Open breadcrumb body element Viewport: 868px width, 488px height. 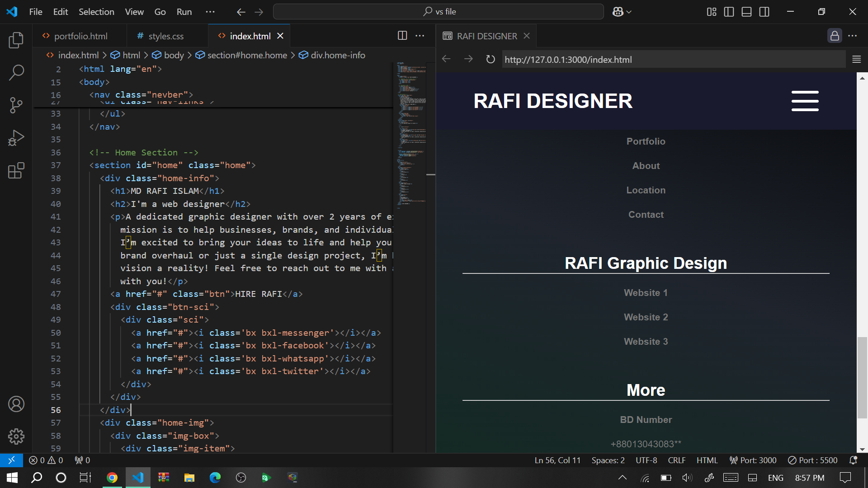[x=168, y=55]
